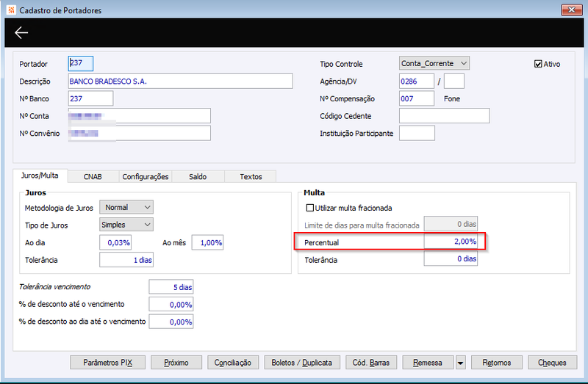Click the Próximo button
The height and width of the screenshot is (384, 588).
pyautogui.click(x=176, y=363)
